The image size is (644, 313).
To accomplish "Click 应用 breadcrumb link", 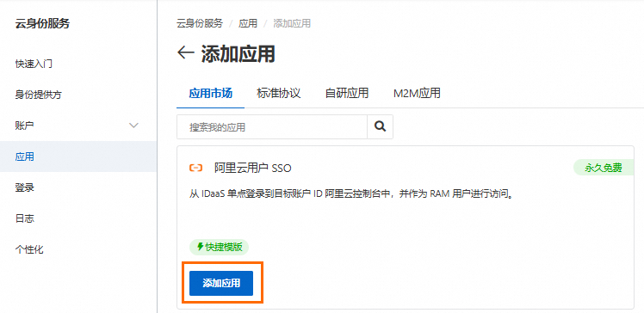I will [248, 23].
